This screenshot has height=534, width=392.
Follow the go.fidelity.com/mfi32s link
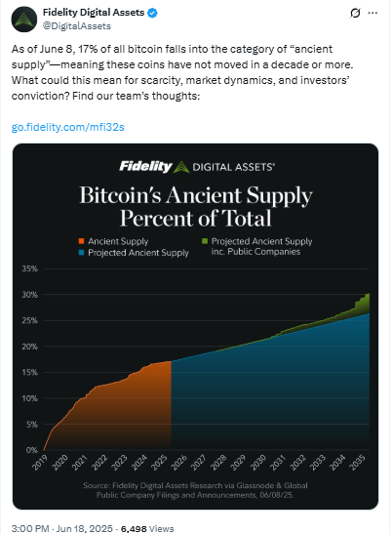click(67, 127)
